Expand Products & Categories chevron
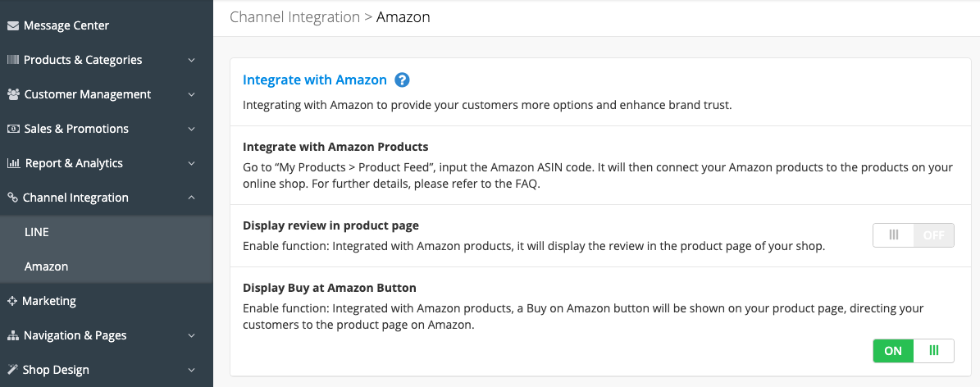Screen dimensions: 980x387 [192, 60]
